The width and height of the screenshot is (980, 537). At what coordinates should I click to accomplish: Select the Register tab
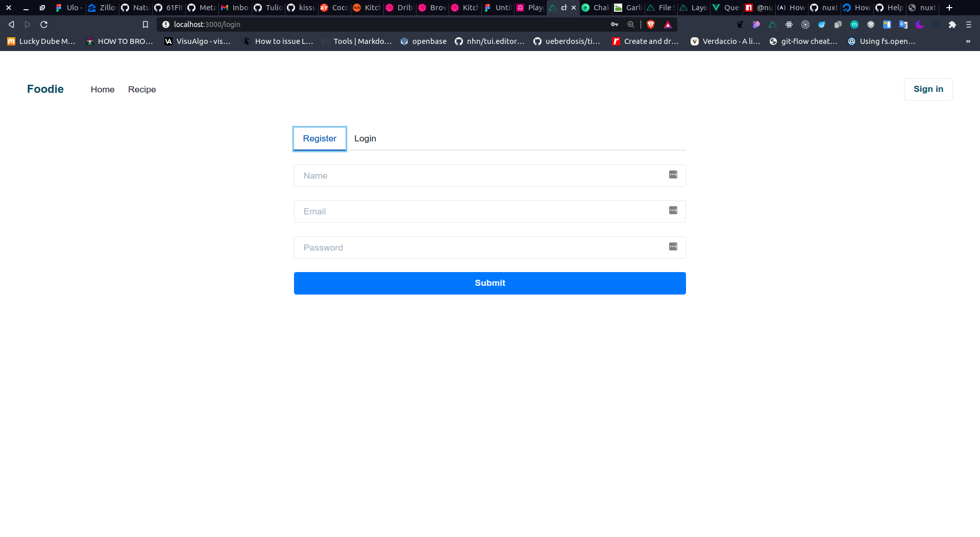320,138
